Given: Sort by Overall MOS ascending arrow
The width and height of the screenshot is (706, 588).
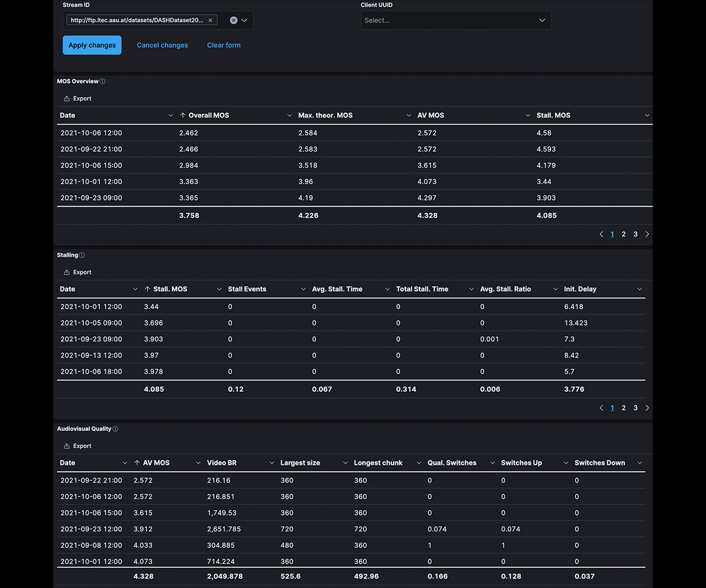Looking at the screenshot, I should 183,115.
